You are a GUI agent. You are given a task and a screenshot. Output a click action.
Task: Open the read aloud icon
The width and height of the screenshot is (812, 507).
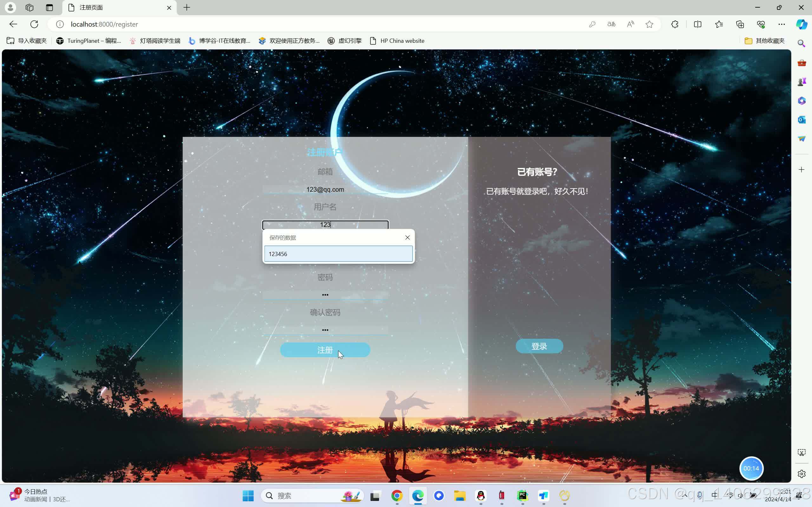[631, 24]
